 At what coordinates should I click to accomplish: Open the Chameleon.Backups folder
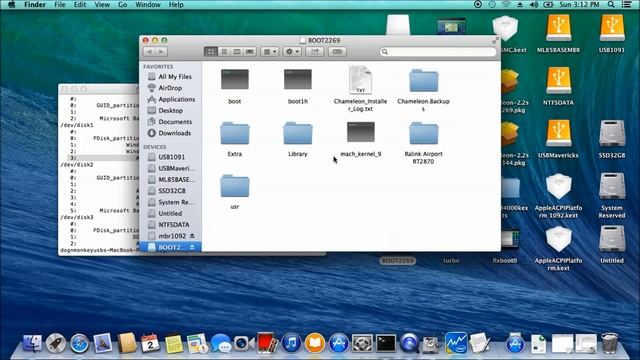(x=424, y=80)
